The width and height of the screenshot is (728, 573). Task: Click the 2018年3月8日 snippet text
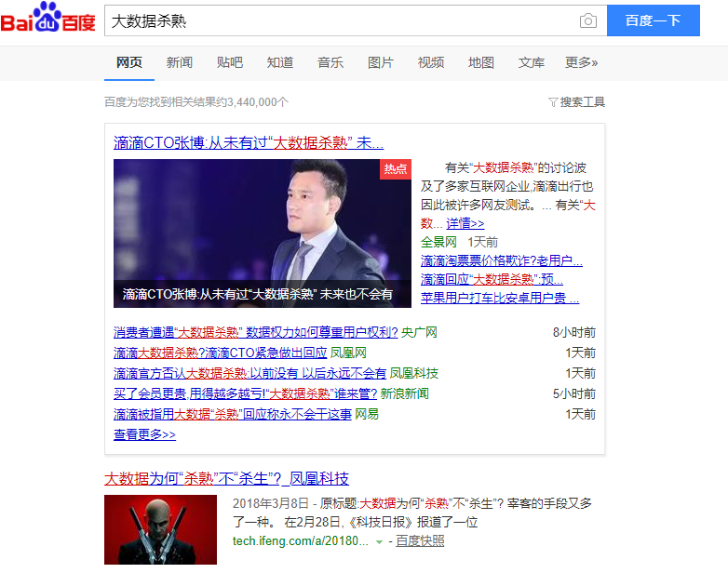pos(271,504)
